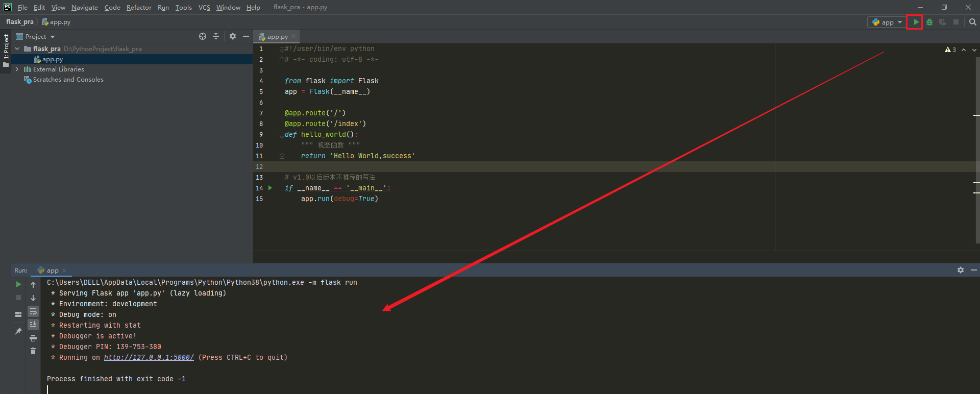Open the Run menu

click(x=163, y=7)
